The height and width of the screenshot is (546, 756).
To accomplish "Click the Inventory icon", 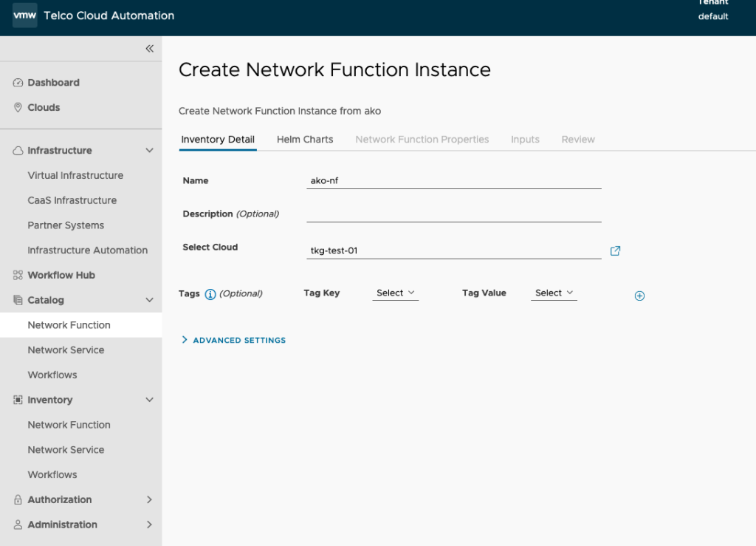I will pos(18,400).
